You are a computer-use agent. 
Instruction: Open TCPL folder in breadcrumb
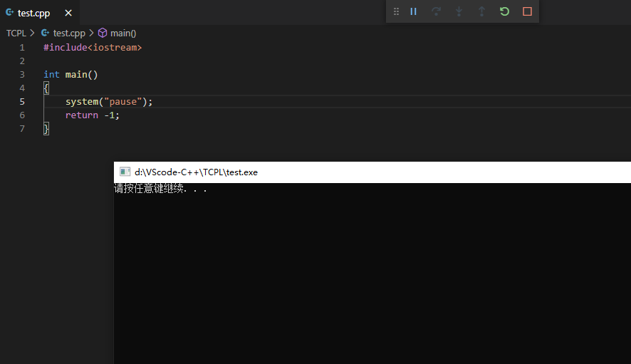pyautogui.click(x=16, y=33)
